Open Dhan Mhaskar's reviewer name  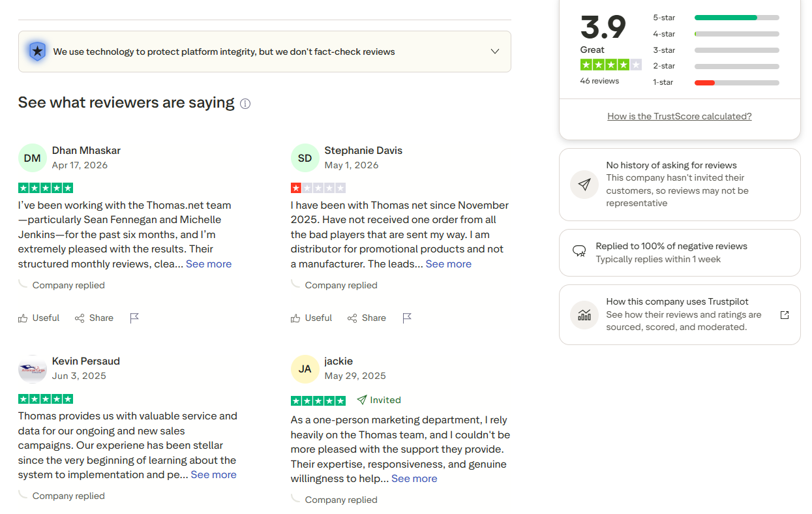[x=86, y=151]
